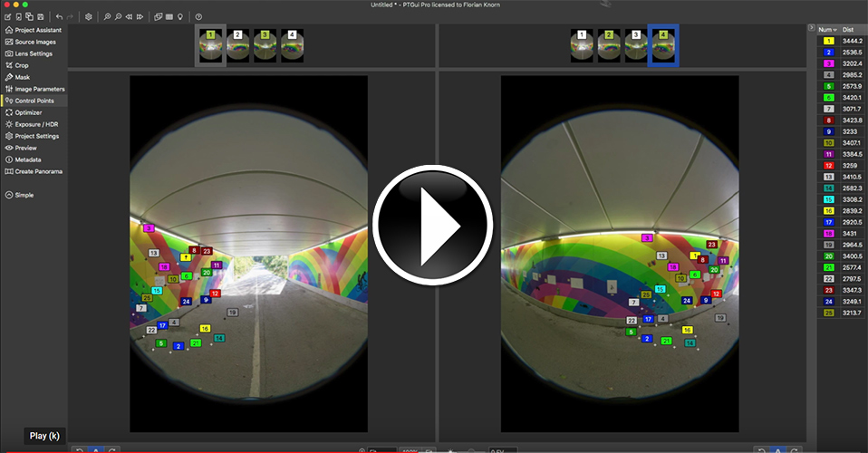Image resolution: width=868 pixels, height=453 pixels.
Task: Select table row with distance 3213.7
Action: pos(842,313)
